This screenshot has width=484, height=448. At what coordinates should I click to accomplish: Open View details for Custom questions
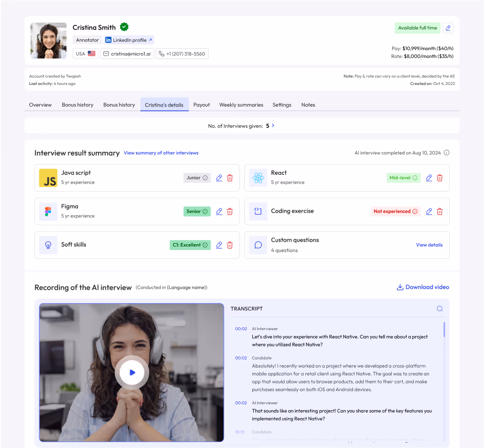[x=429, y=245]
